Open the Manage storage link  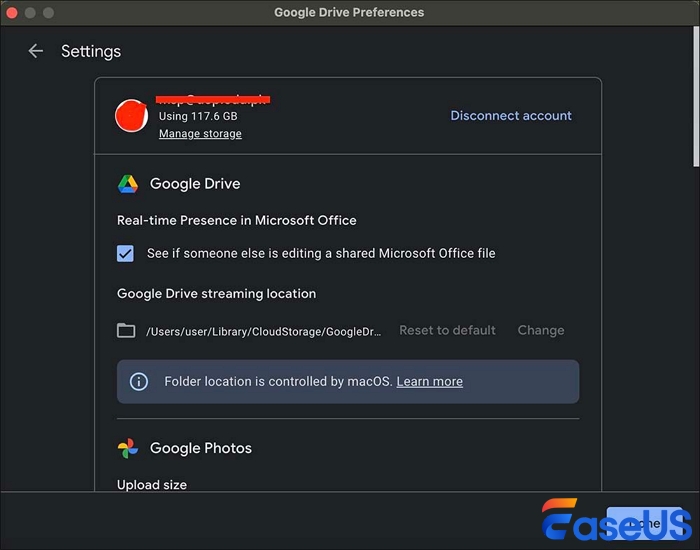click(200, 134)
